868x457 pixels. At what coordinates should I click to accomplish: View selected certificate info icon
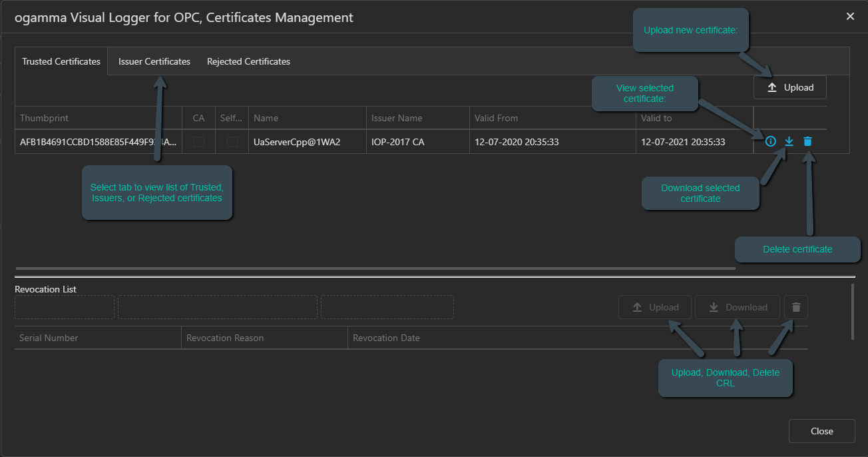(771, 141)
